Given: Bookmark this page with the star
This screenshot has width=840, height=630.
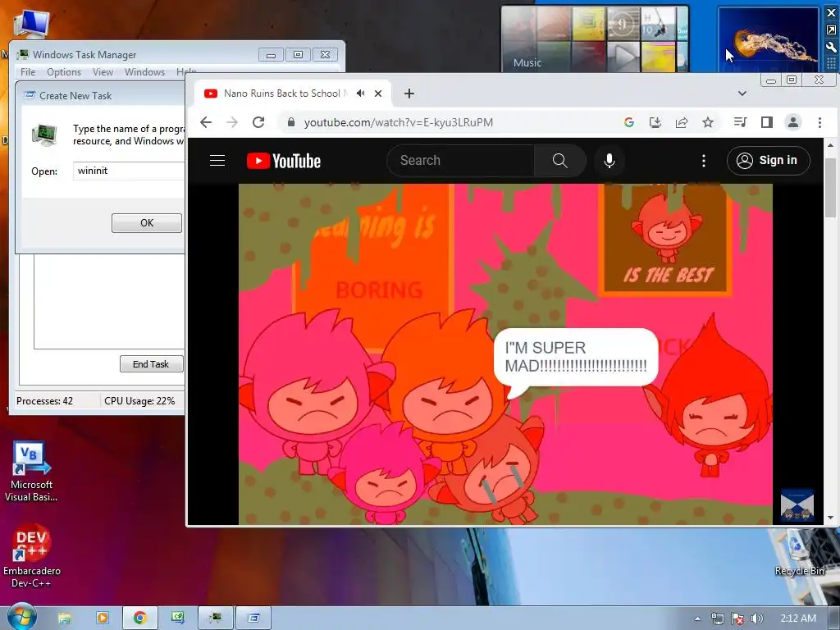Looking at the screenshot, I should (708, 123).
